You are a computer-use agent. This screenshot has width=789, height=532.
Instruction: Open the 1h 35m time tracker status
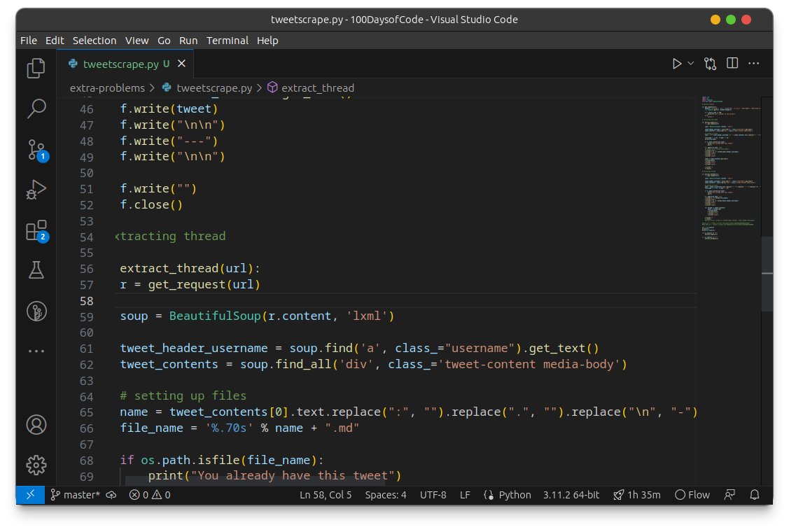tap(637, 495)
